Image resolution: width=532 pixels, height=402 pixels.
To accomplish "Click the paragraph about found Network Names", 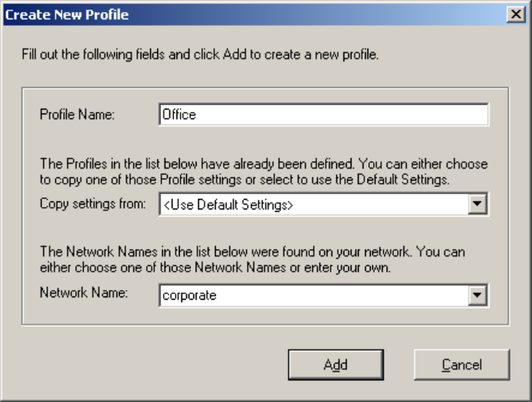I will point(252,260).
